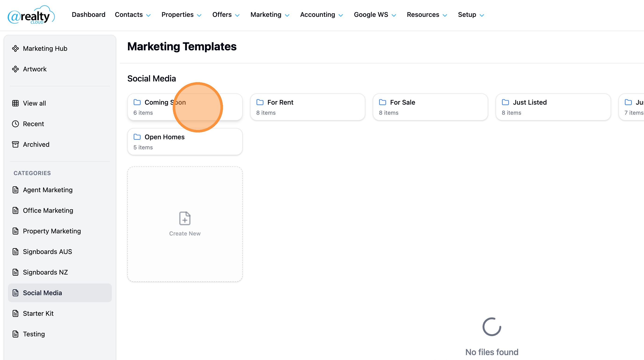This screenshot has height=360, width=644.
Task: Open the Testing category
Action: pyautogui.click(x=60, y=334)
